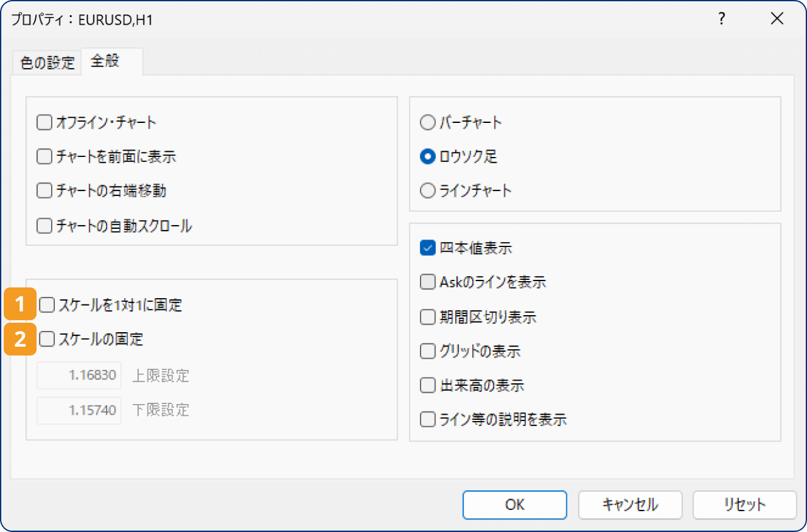Enable the スケールの固定 checkbox

point(47,338)
